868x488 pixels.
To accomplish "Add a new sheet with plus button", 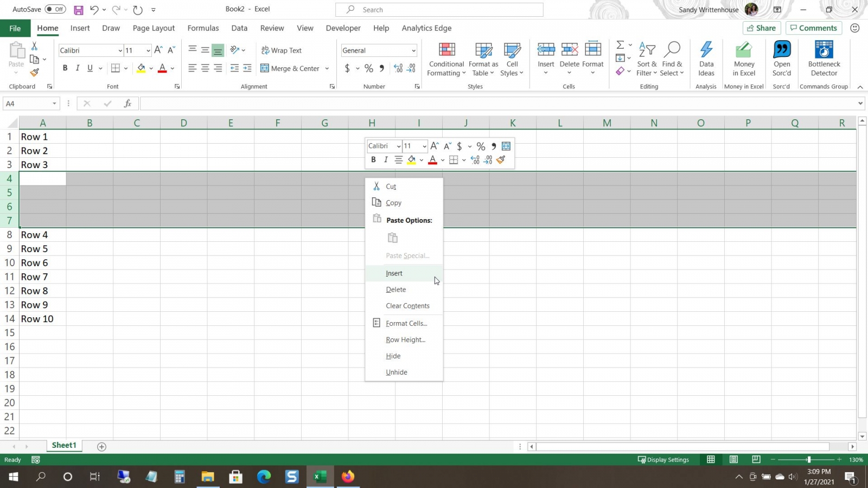I will click(101, 446).
